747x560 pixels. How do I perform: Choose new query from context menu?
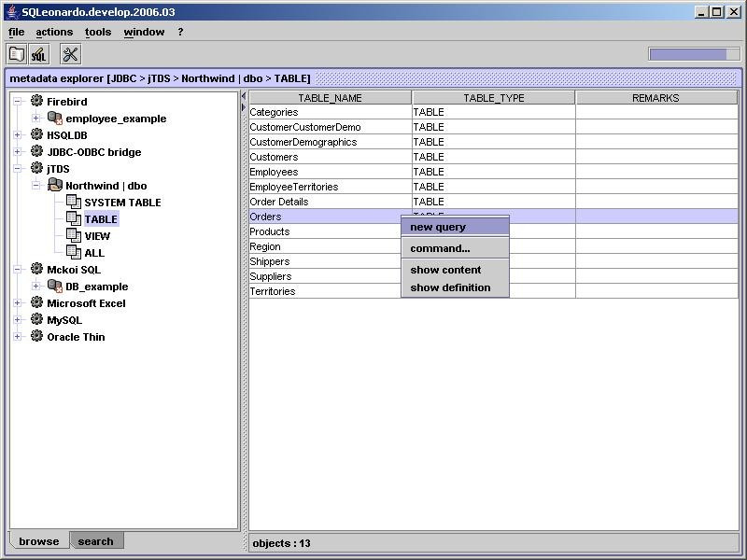455,227
